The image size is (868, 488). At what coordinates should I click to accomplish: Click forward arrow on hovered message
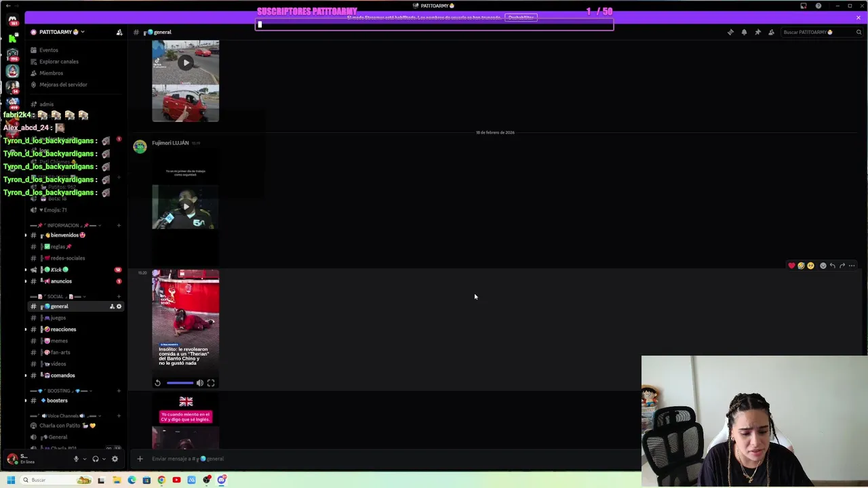[842, 266]
